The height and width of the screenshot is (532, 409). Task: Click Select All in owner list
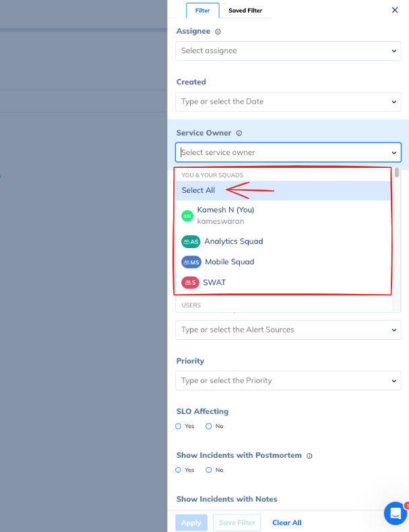click(x=198, y=190)
